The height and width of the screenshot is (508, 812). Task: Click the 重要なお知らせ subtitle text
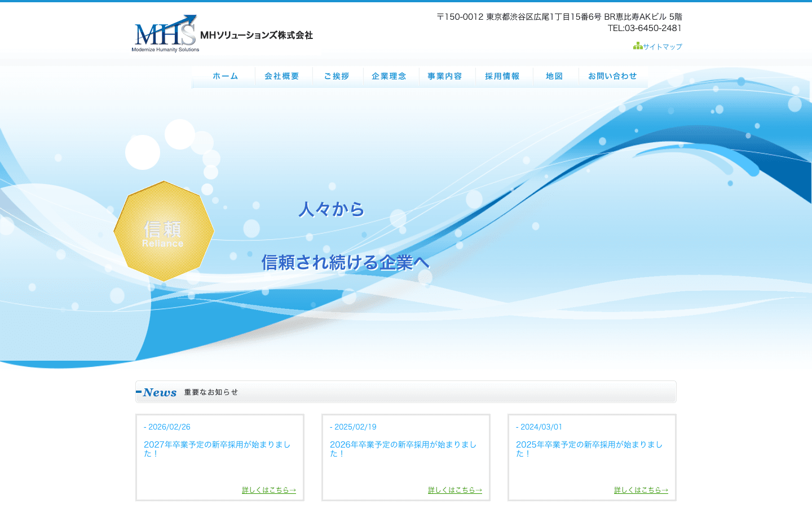pos(211,392)
